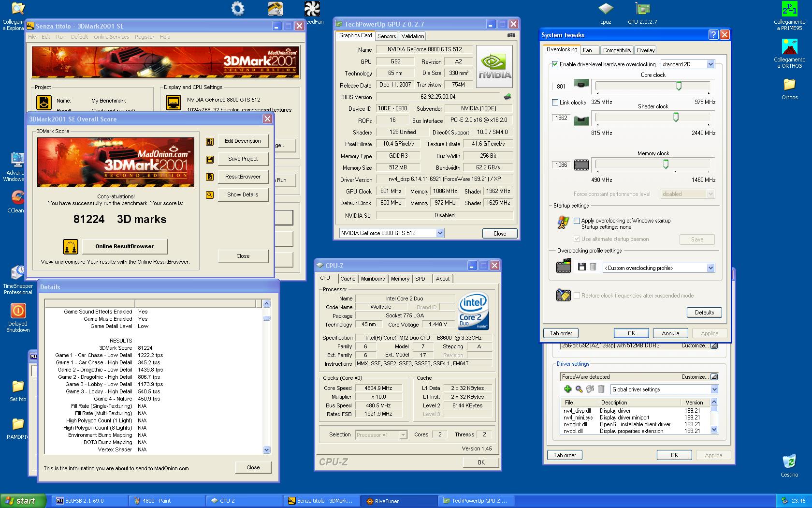Click Details list scrollbar down arrow
812x508 pixels.
[x=266, y=449]
